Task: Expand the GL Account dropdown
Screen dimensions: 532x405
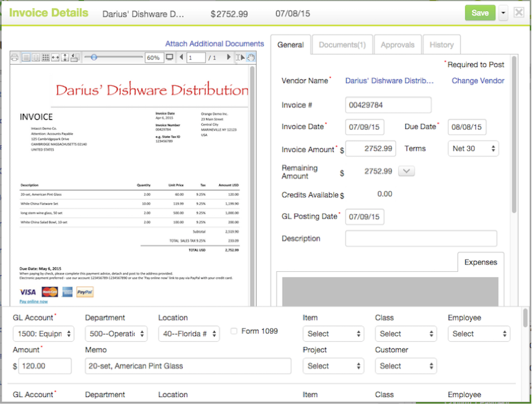Action: (43, 334)
